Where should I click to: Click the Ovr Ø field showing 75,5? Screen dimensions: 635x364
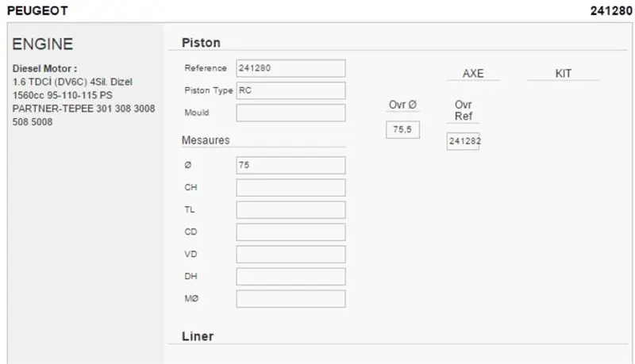point(402,129)
